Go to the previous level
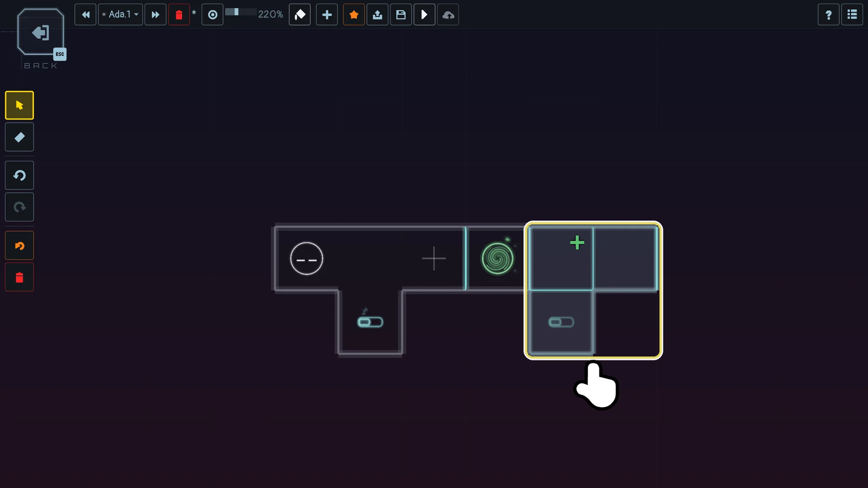Screen dimensions: 868x488 pyautogui.click(x=85, y=15)
